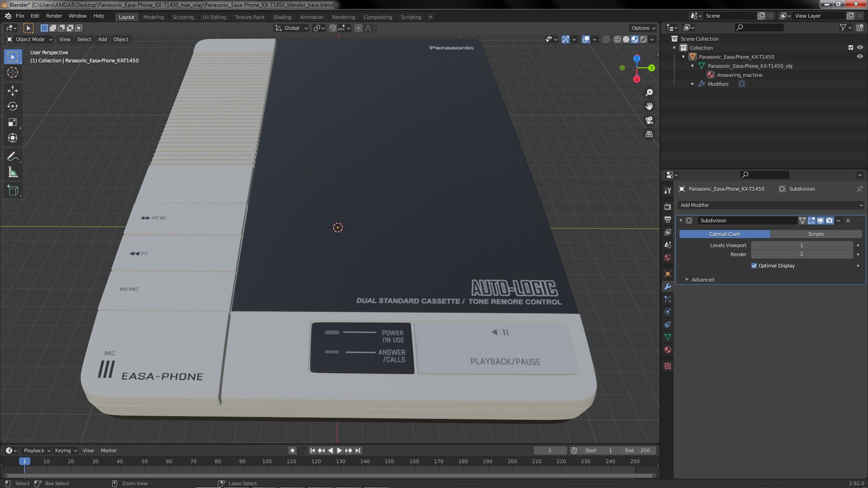Switch to rendered viewport shading
This screenshot has height=488, width=868.
[643, 39]
